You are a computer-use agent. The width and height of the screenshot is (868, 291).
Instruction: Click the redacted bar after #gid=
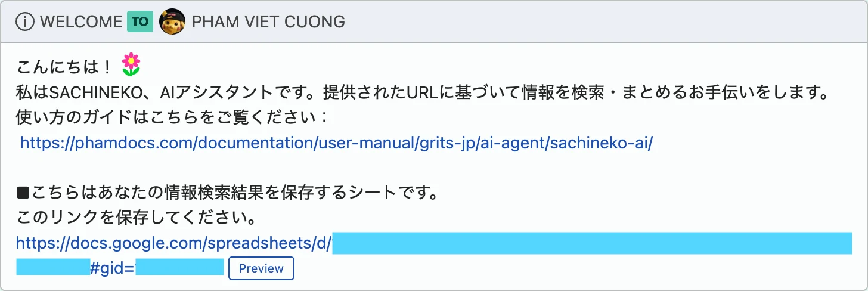[x=179, y=268]
